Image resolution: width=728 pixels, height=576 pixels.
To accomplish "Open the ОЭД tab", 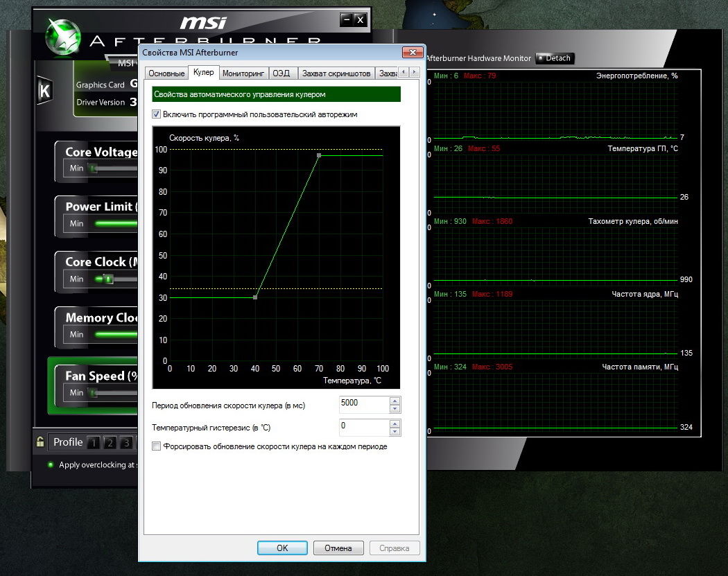I will (281, 73).
